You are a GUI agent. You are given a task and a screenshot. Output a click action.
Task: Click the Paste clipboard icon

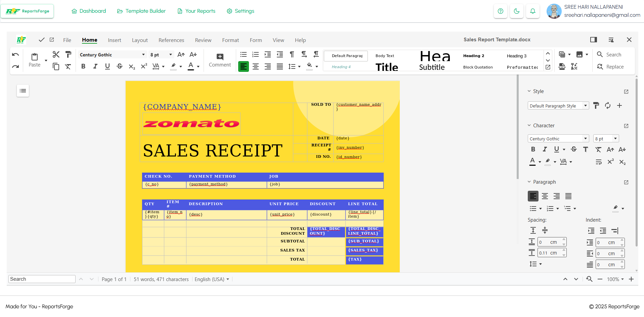coord(35,57)
